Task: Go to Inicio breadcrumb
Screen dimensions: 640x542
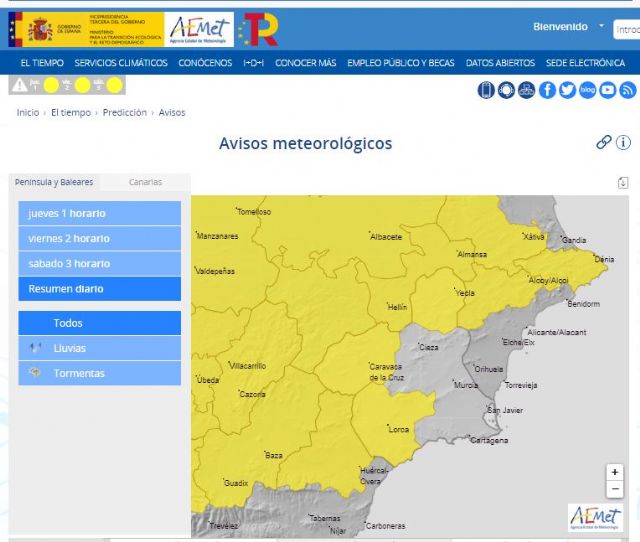Action: tap(28, 113)
